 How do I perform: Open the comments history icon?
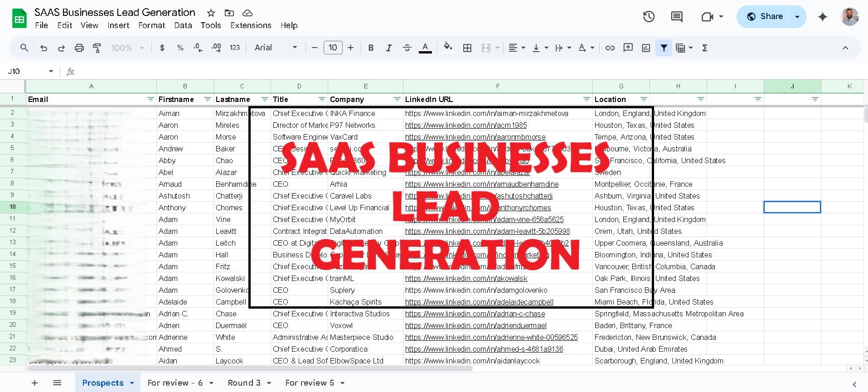[x=676, y=17]
